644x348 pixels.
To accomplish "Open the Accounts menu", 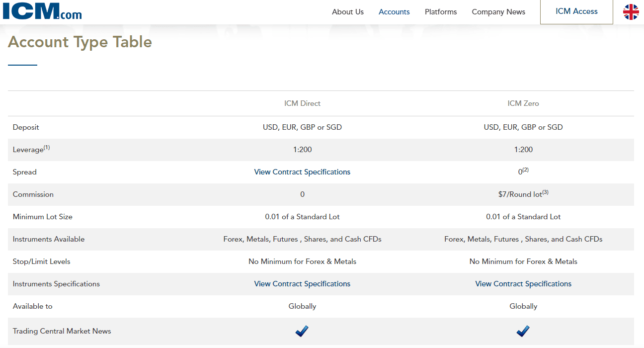I will [x=394, y=12].
